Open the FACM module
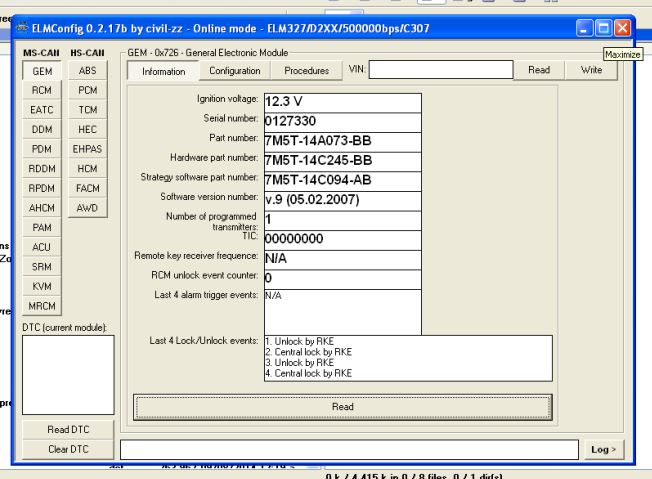 pyautogui.click(x=87, y=188)
